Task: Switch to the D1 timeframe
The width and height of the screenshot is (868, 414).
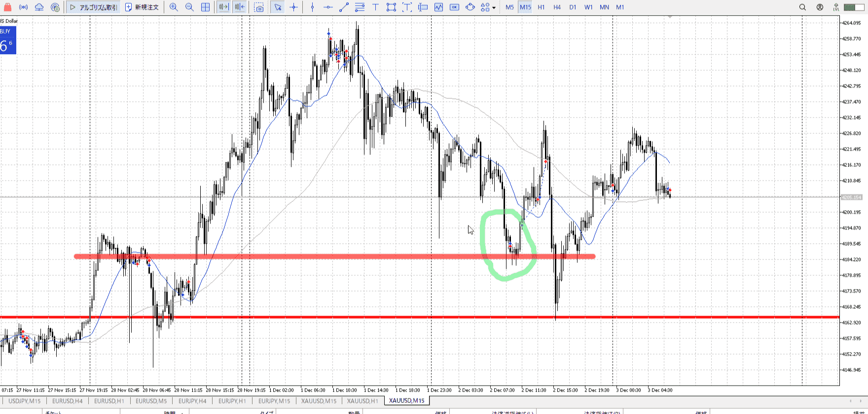Action: point(573,7)
